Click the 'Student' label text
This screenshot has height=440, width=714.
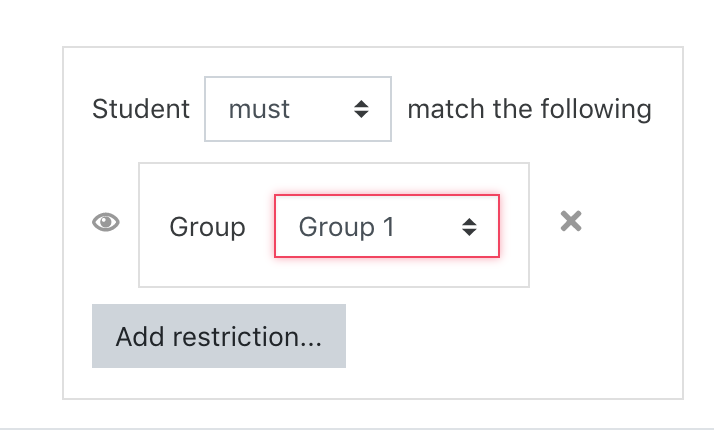click(141, 109)
